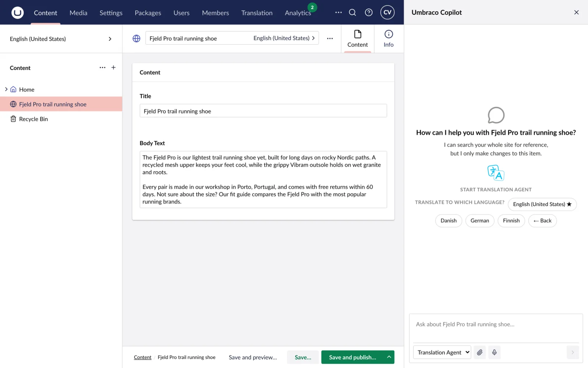The width and height of the screenshot is (588, 368).
Task: Click the plus icon to create content
Action: (114, 68)
